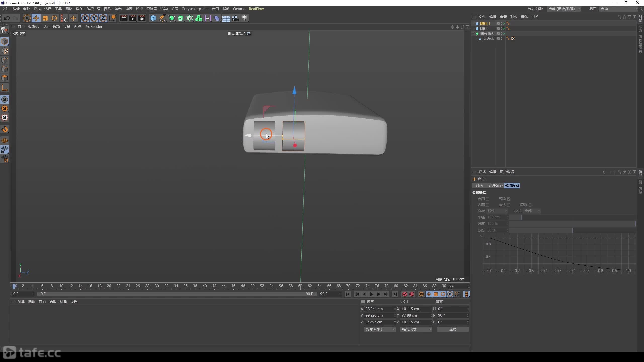The width and height of the screenshot is (644, 362).
Task: Open the 模式 全部 dropdown
Action: 532,211
